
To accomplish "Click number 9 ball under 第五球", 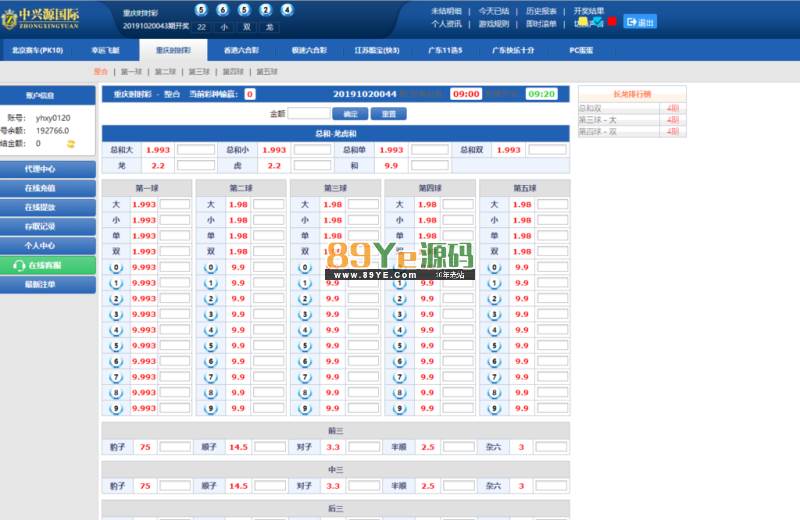I will coord(492,407).
